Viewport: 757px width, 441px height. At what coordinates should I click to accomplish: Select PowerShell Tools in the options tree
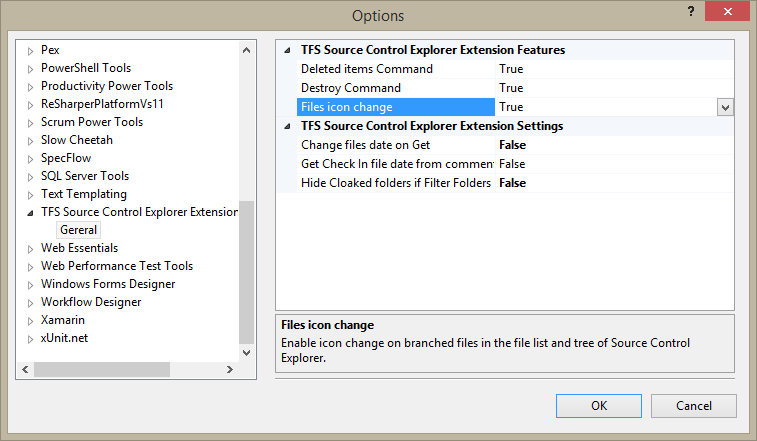point(86,68)
